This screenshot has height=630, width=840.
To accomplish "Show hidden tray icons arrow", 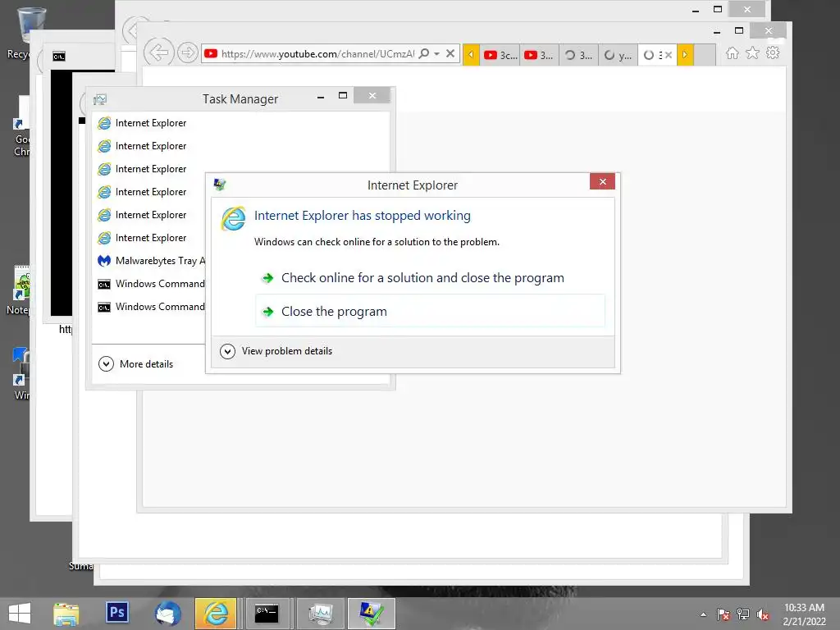I will pyautogui.click(x=703, y=614).
